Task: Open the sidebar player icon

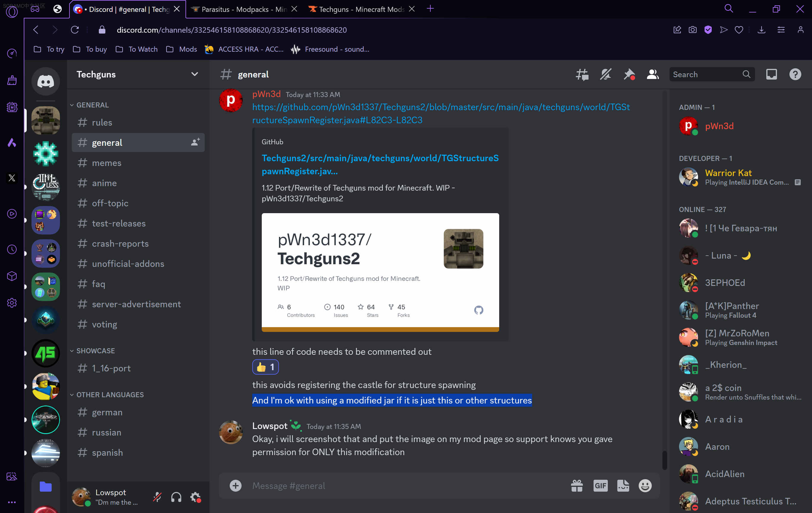Action: point(12,213)
